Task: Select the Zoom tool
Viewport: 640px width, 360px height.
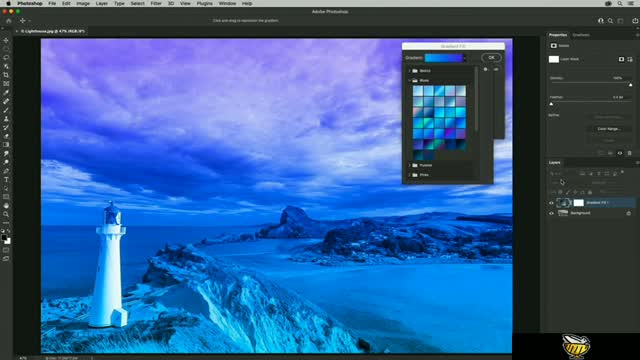Action: [6, 214]
